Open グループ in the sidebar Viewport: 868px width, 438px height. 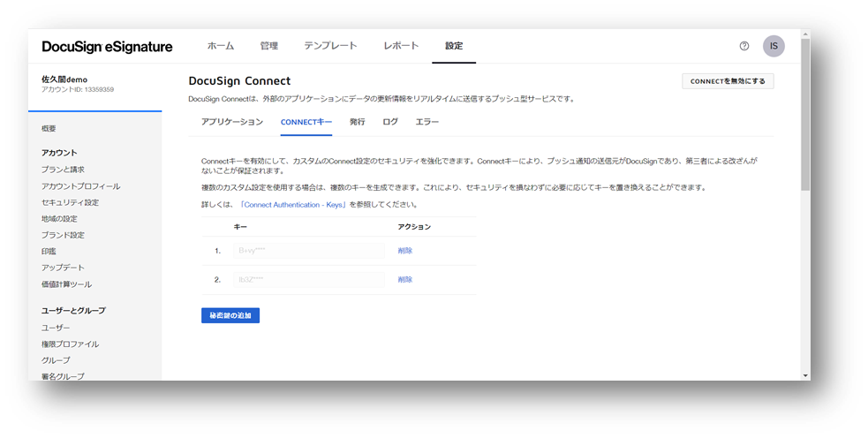[56, 360]
